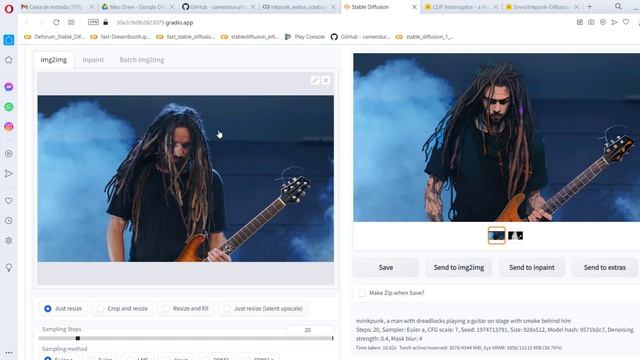The image size is (640, 360).
Task: Open History clock icon in sidebar
Action: 9,221
